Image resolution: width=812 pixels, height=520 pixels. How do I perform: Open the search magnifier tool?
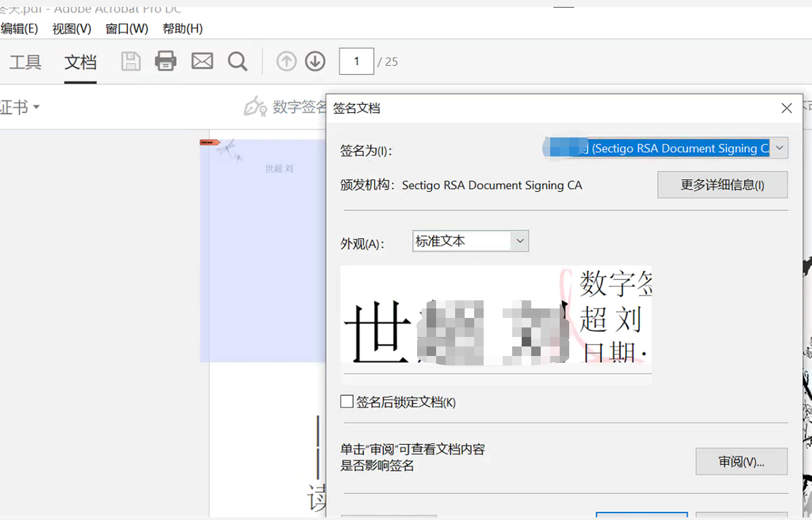238,61
